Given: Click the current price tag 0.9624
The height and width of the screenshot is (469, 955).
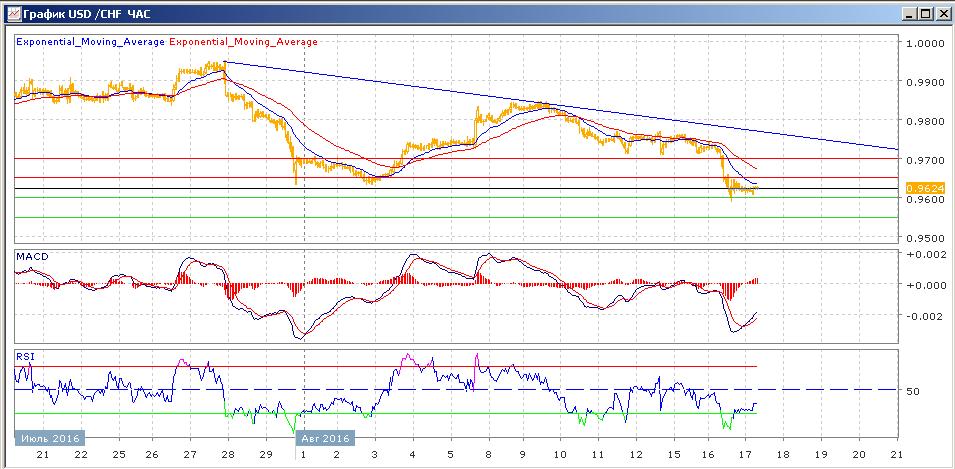Looking at the screenshot, I should [924, 188].
